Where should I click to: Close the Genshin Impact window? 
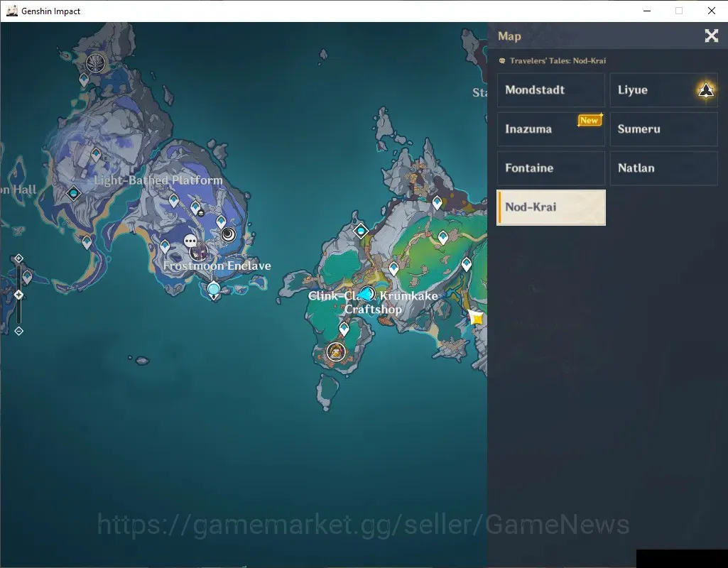711,11
